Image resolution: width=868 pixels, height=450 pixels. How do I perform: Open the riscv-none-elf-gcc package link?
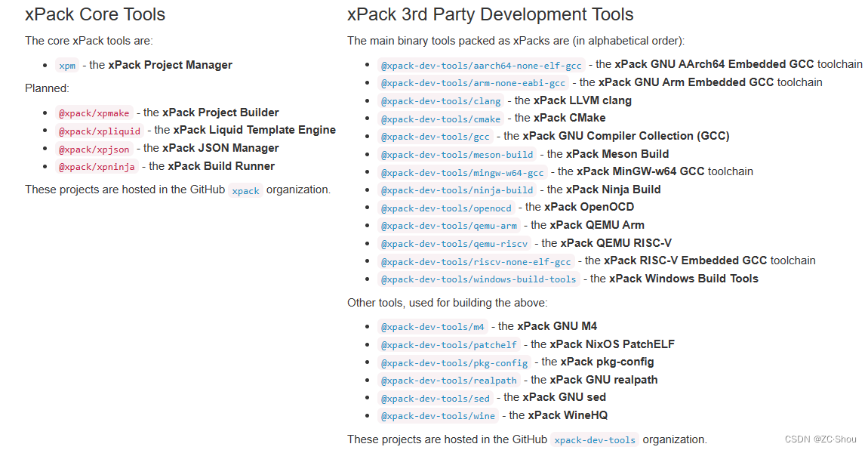476,262
